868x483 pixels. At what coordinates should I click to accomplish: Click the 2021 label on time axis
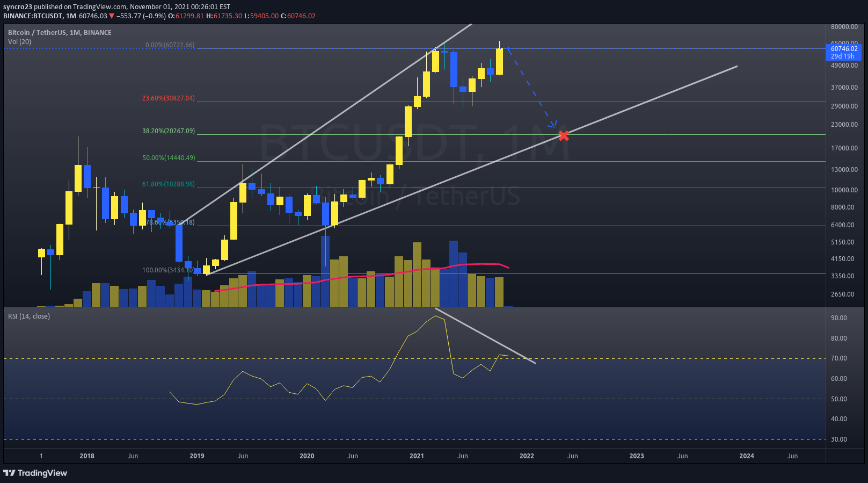tap(417, 456)
